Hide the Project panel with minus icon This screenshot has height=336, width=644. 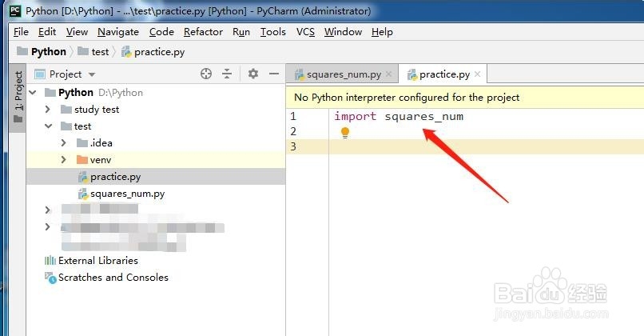point(274,74)
